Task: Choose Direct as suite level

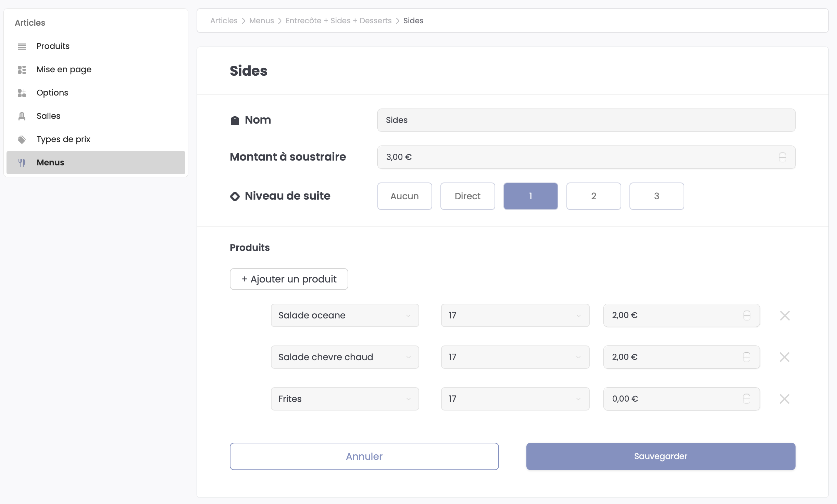Action: [x=467, y=196]
